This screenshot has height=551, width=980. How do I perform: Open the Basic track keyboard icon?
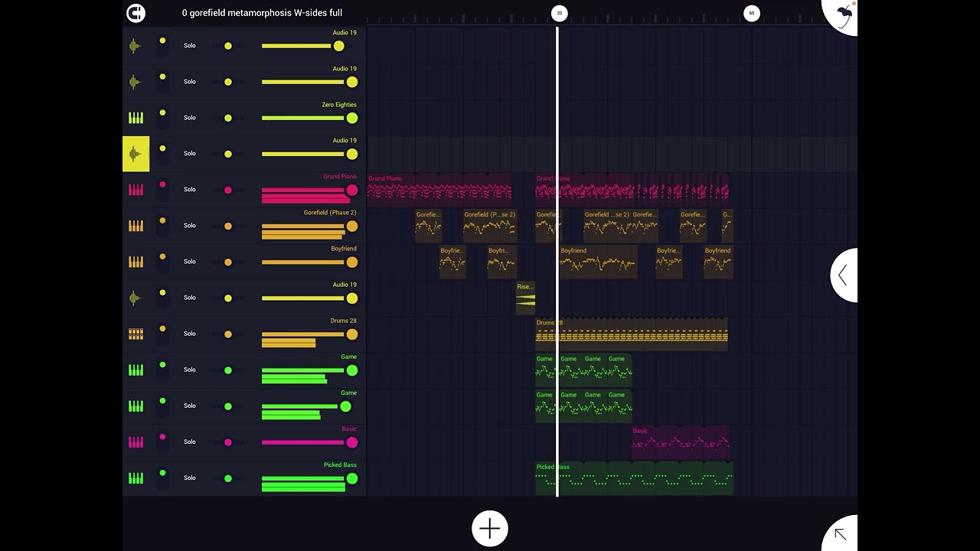[136, 442]
